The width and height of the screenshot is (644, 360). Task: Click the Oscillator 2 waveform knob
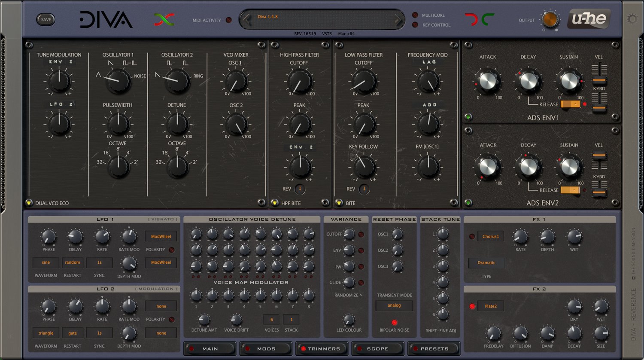178,81
